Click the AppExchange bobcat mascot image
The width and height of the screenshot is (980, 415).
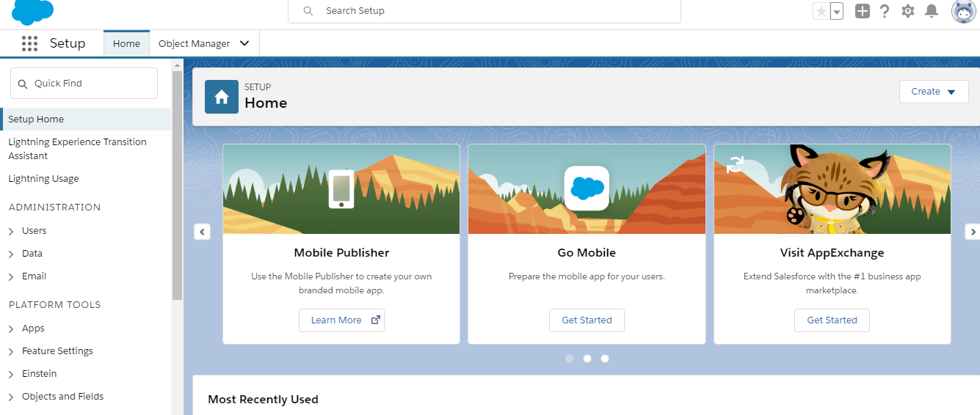coord(836,189)
